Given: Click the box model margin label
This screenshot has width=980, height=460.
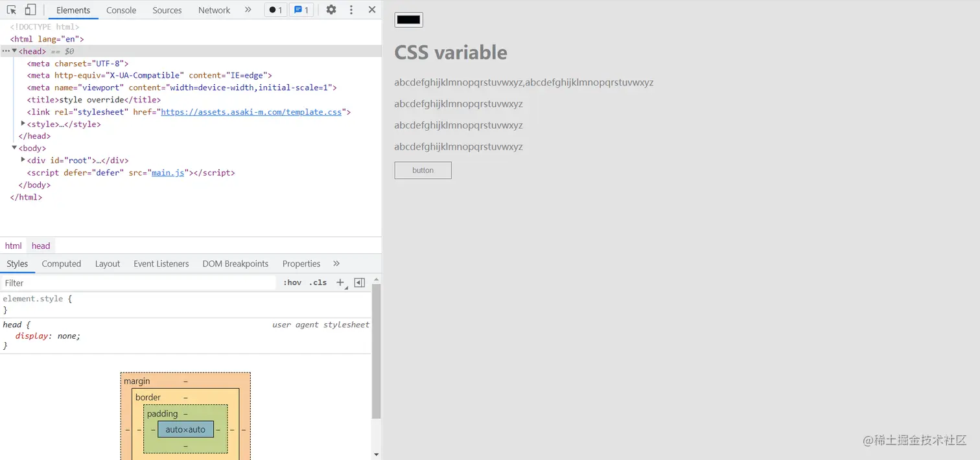Looking at the screenshot, I should pos(137,381).
